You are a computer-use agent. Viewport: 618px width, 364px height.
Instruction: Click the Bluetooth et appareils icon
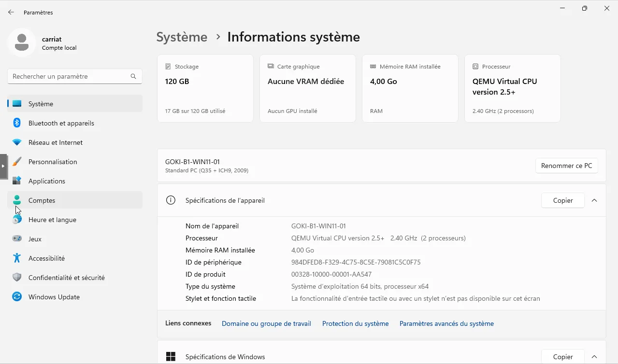(x=17, y=123)
